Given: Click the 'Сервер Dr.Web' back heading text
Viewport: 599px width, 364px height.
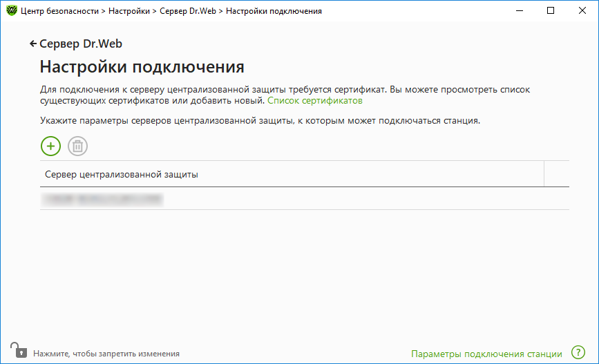Looking at the screenshot, I should (81, 44).
